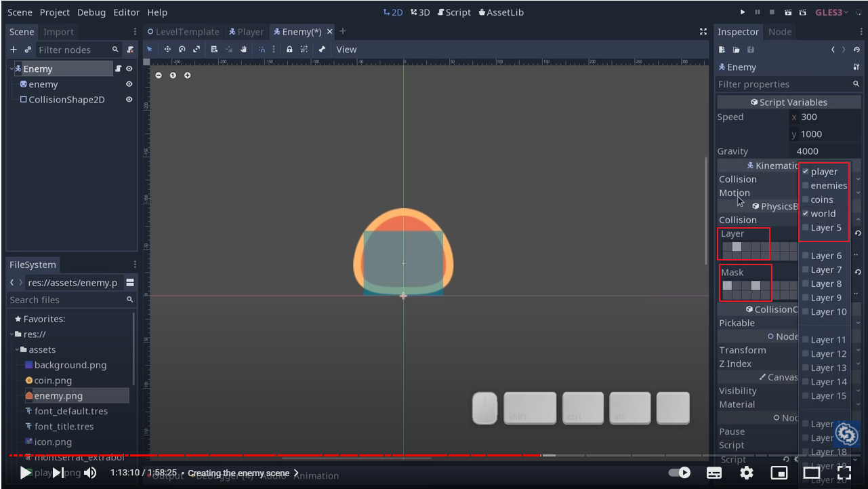Load an existing resource in the Inspector

pos(736,50)
